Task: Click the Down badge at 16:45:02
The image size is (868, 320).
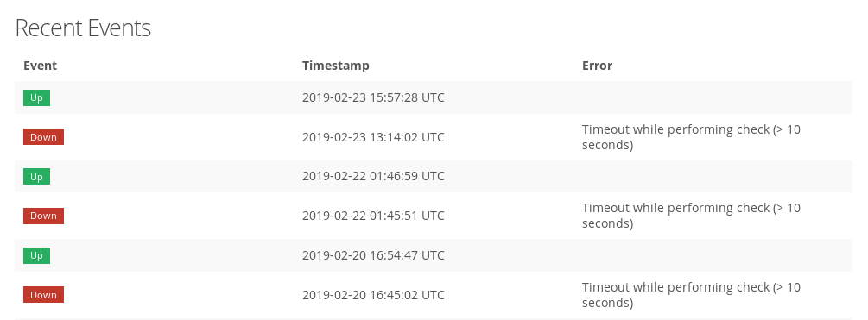Action: coord(43,295)
